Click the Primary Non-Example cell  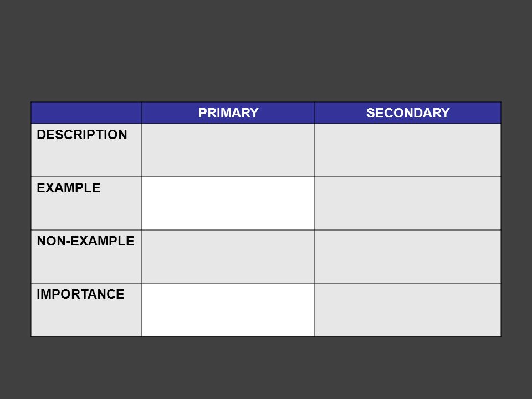click(228, 257)
